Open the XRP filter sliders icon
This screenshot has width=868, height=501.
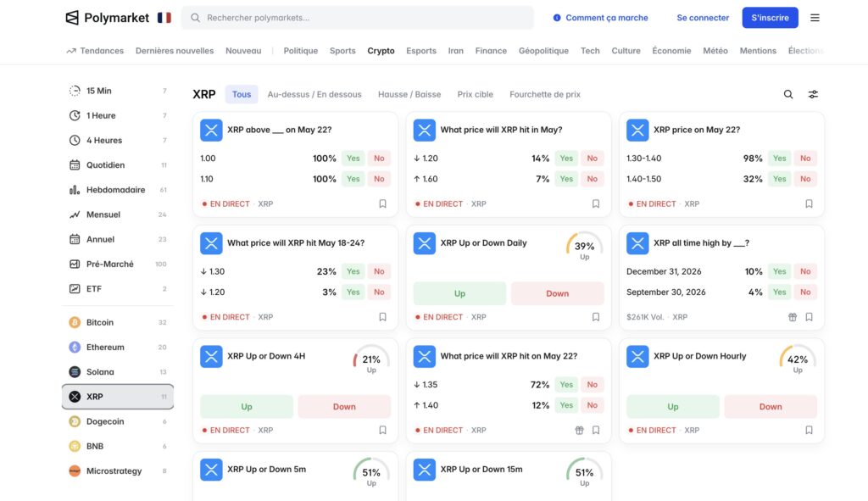(x=813, y=94)
